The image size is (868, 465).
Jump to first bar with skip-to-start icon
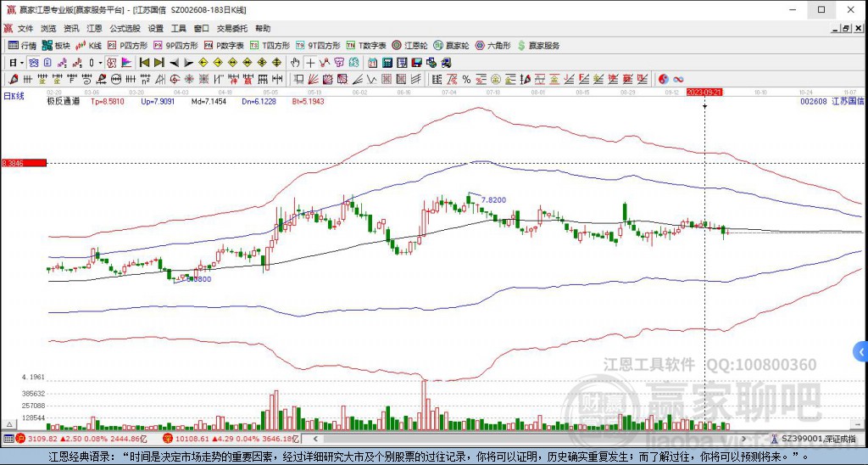(x=144, y=63)
